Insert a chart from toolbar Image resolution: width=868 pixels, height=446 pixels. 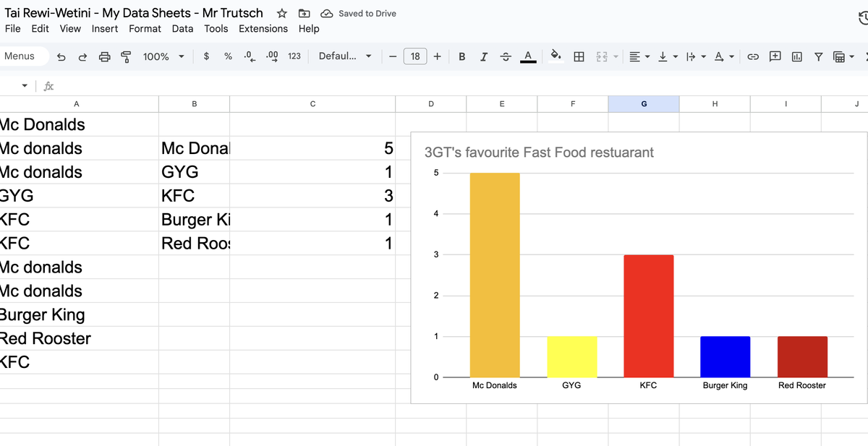796,56
